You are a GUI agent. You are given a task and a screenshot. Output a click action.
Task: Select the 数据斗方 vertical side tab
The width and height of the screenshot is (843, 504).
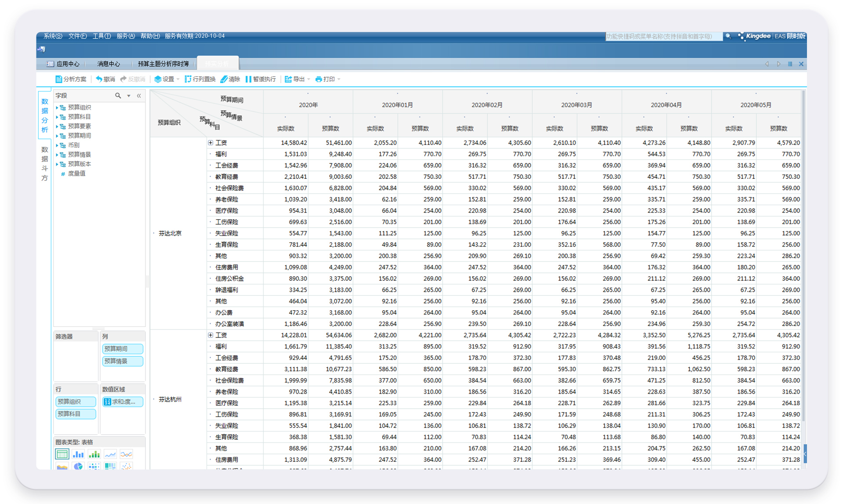(x=45, y=163)
